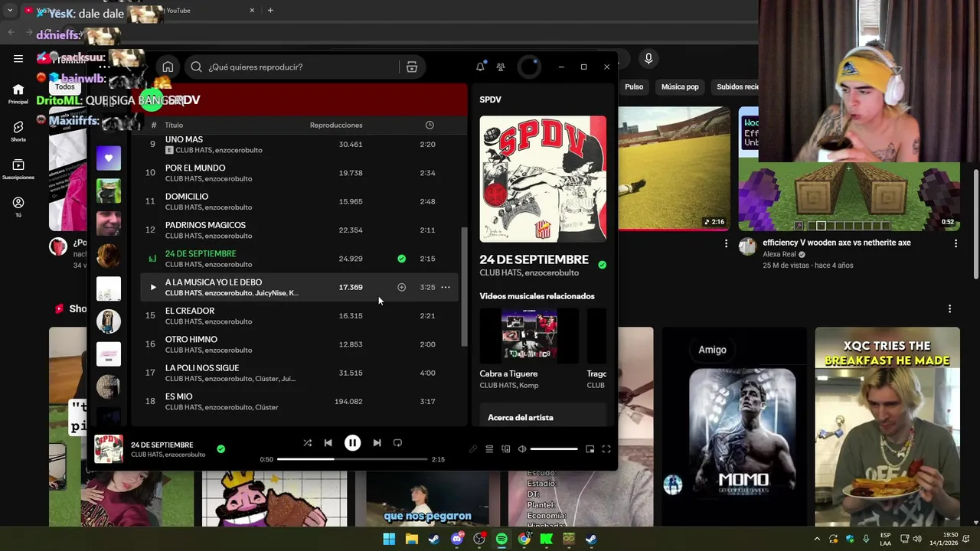This screenshot has height=551, width=980.
Task: Select Todos filter chip on YouTube
Action: pyautogui.click(x=65, y=86)
